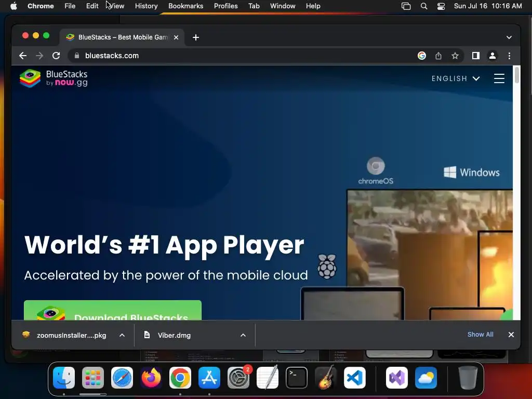The image size is (532, 399).
Task: Open Spotlight search in menu bar
Action: (x=424, y=6)
